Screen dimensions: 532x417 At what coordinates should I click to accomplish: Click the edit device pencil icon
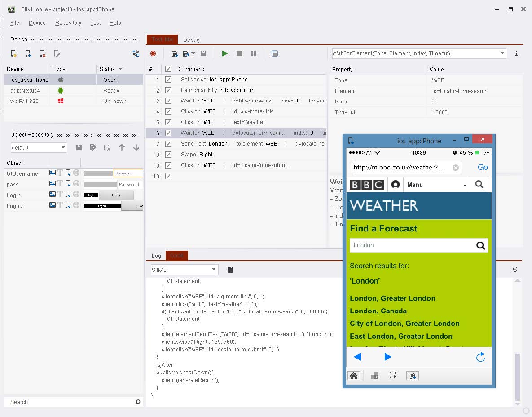(57, 53)
